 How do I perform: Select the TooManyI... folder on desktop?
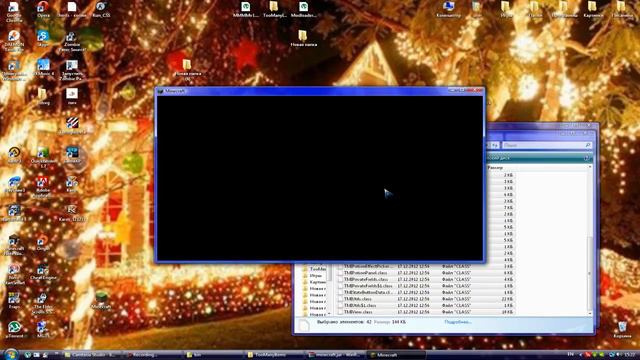(274, 10)
